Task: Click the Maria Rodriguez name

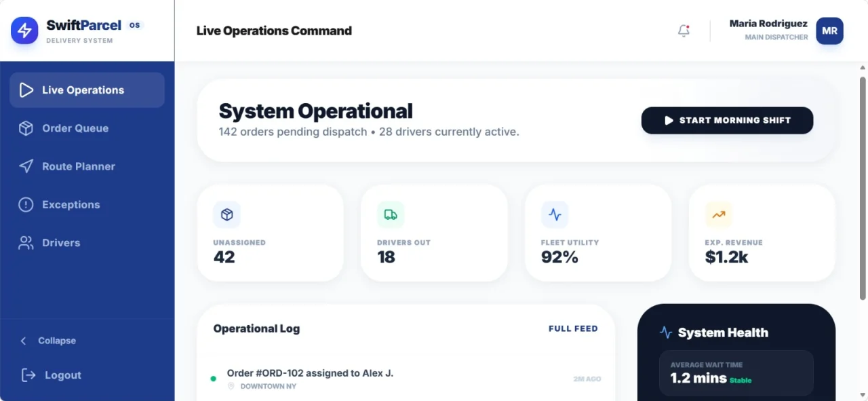Action: 768,23
